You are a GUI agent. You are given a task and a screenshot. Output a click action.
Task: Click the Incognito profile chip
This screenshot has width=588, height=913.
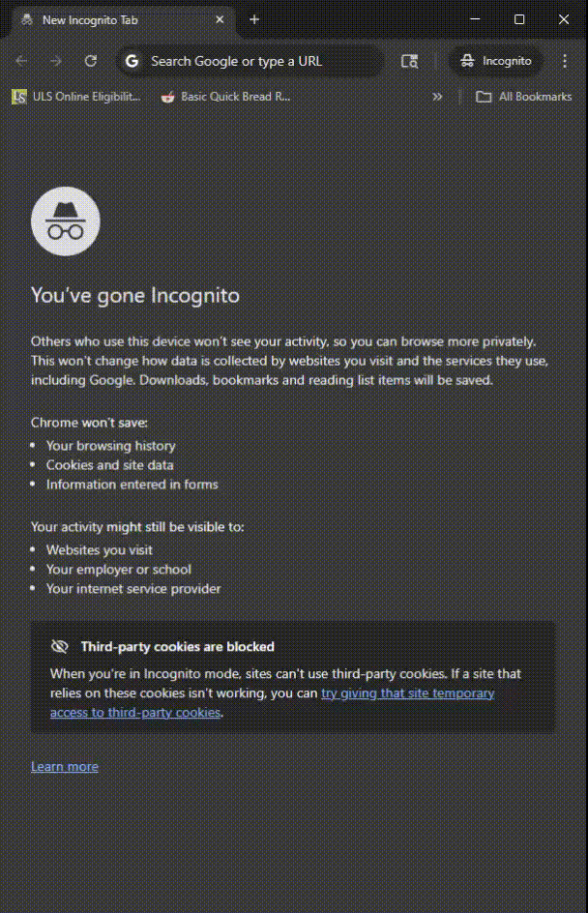496,61
